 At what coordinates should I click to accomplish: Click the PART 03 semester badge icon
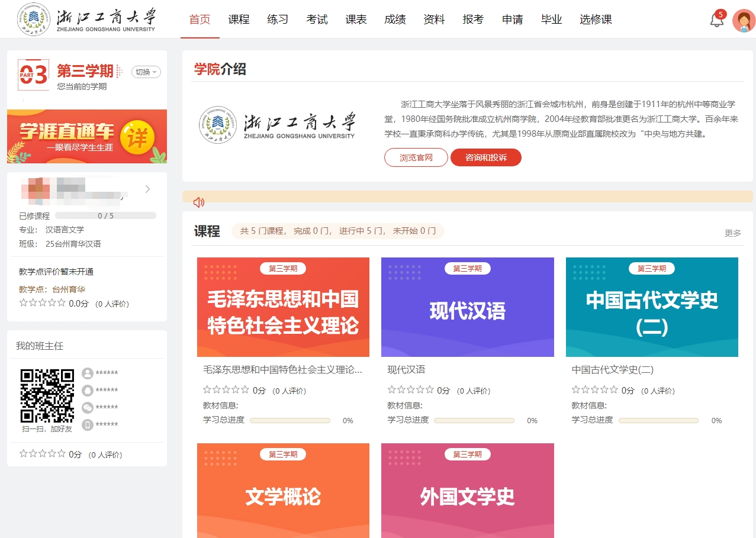coord(33,75)
